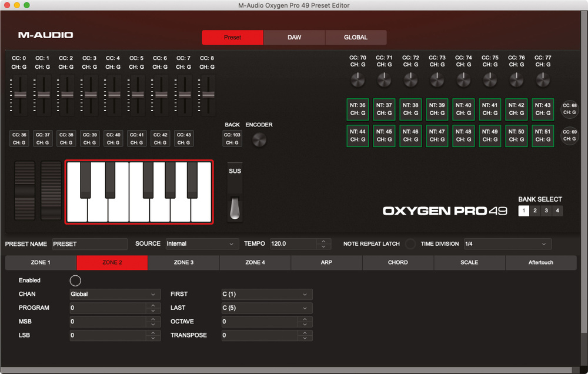Screen dimensions: 588x374
Task: Click the TEMPO value field
Action: (x=293, y=244)
